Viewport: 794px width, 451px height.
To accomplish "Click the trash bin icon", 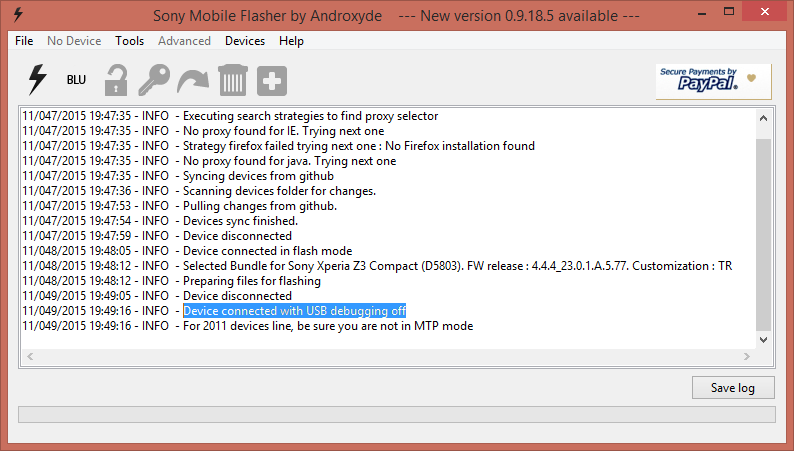I will click(x=232, y=80).
